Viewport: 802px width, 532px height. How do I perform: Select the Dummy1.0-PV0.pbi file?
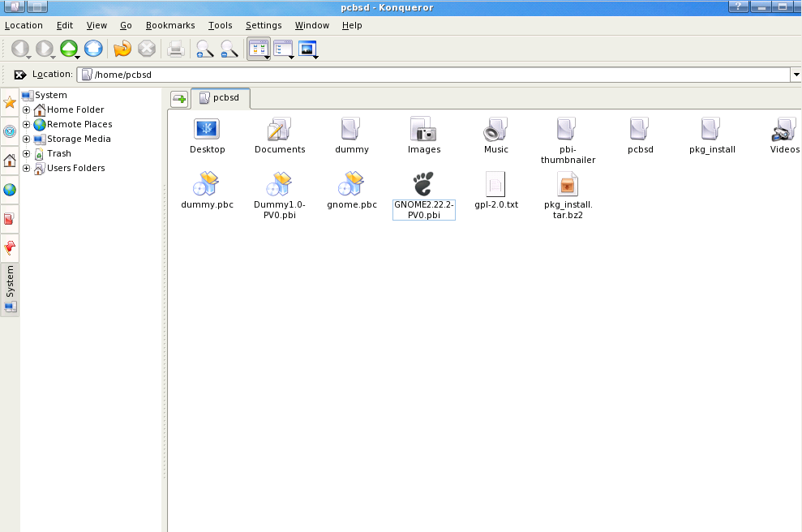(x=280, y=195)
